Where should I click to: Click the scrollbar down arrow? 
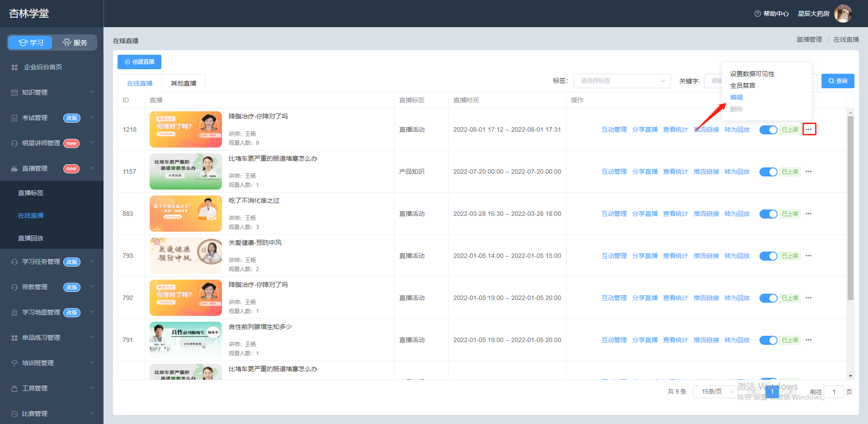pyautogui.click(x=850, y=376)
